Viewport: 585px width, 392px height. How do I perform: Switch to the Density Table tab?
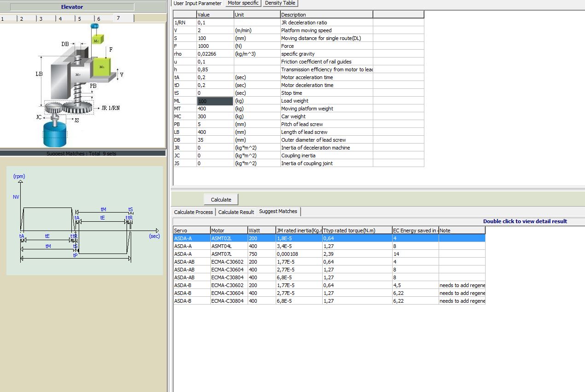pyautogui.click(x=280, y=3)
